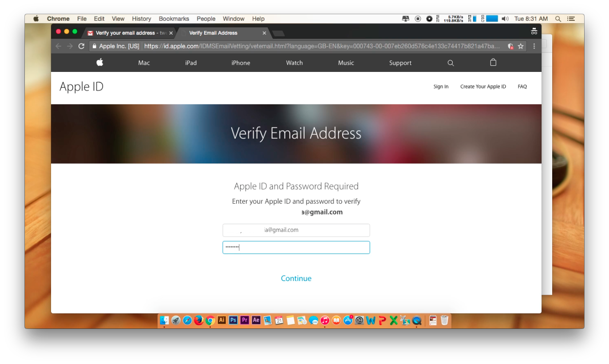Close the Gmail tab

pyautogui.click(x=171, y=33)
